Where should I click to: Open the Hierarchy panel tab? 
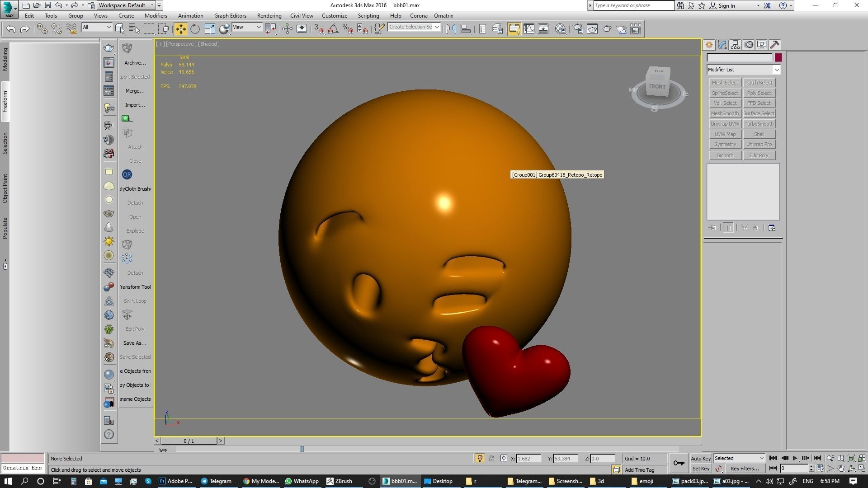coord(735,45)
